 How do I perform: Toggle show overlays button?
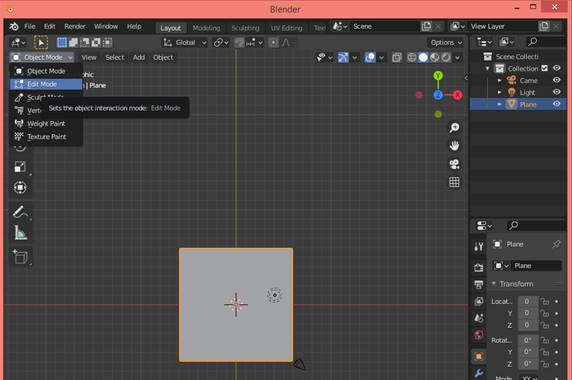370,58
